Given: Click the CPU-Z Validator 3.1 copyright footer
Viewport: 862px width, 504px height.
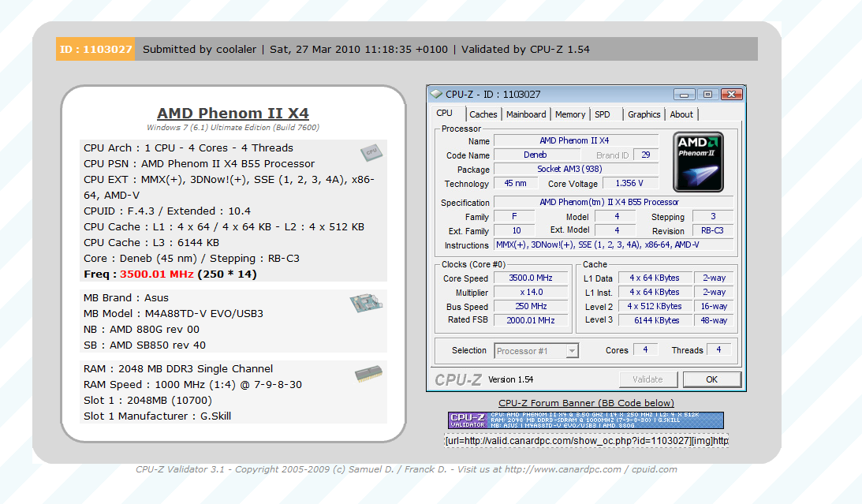Looking at the screenshot, I should coord(406,469).
